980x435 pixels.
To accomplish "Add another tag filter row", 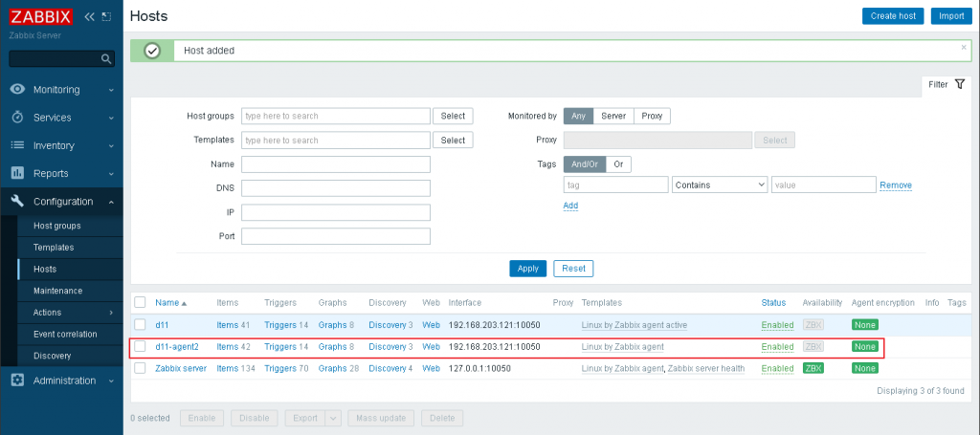I will (570, 206).
